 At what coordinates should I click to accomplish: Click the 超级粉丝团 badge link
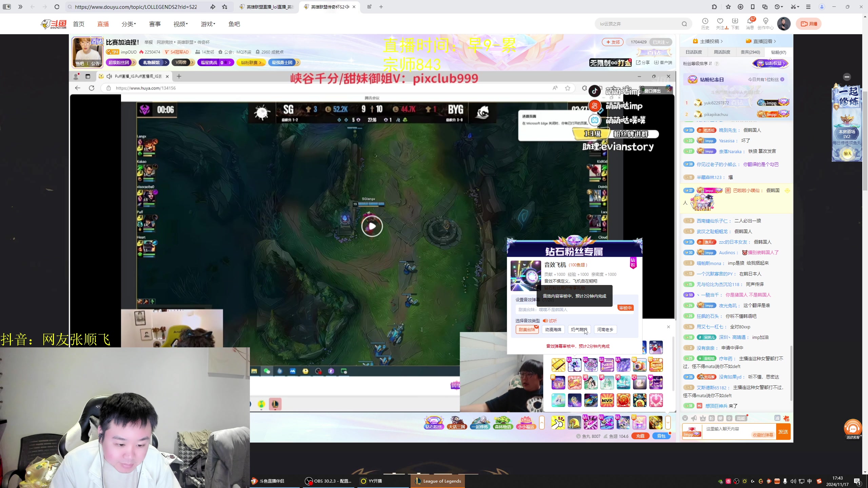[120, 62]
